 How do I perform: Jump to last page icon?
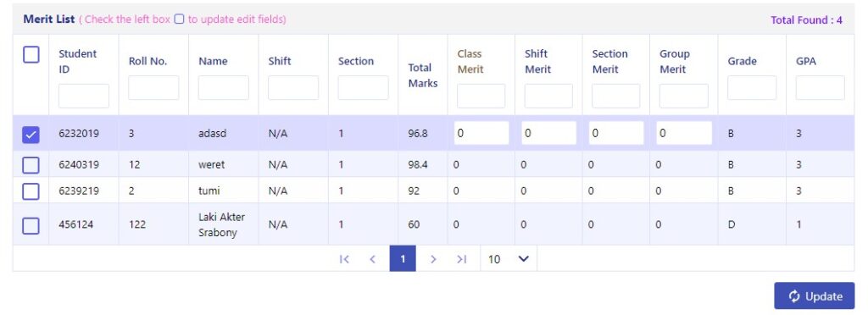[462, 259]
